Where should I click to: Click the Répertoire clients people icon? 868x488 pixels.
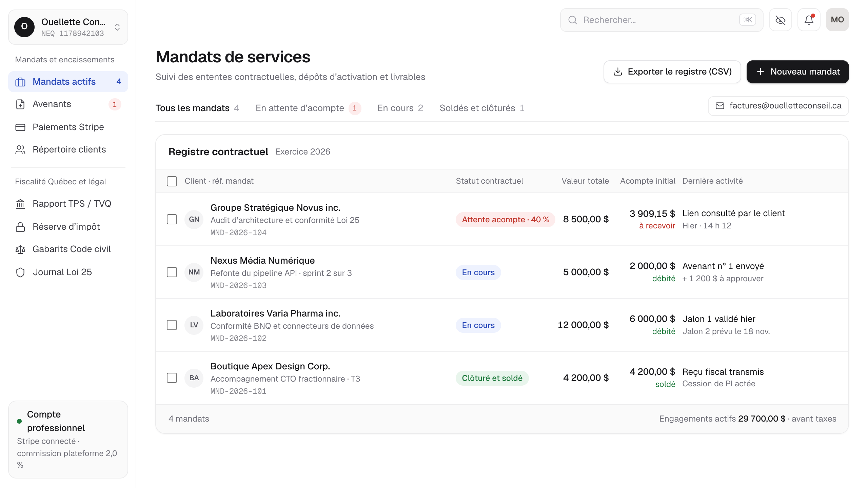tap(20, 150)
